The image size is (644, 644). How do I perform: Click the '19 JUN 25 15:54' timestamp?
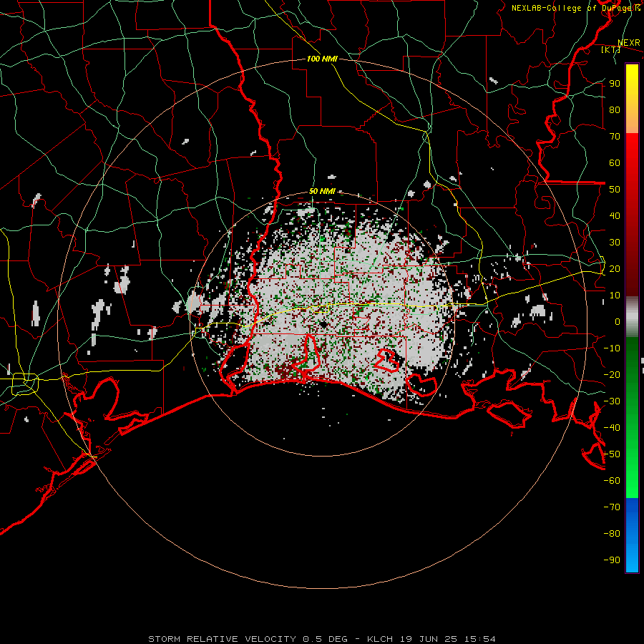[448, 639]
